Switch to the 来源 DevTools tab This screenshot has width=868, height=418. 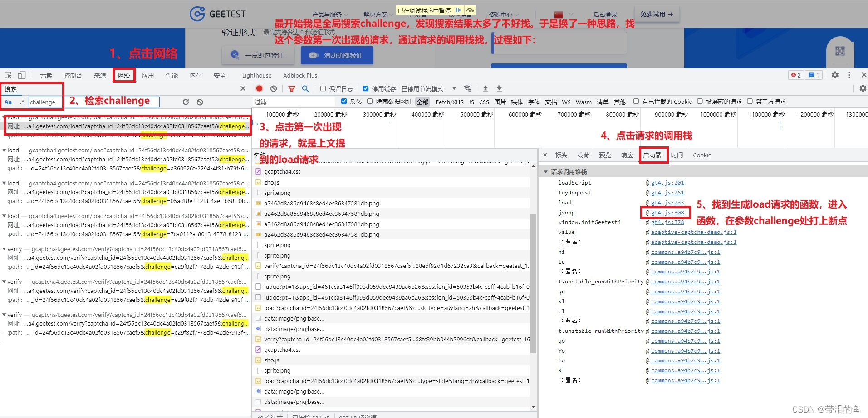tap(100, 75)
